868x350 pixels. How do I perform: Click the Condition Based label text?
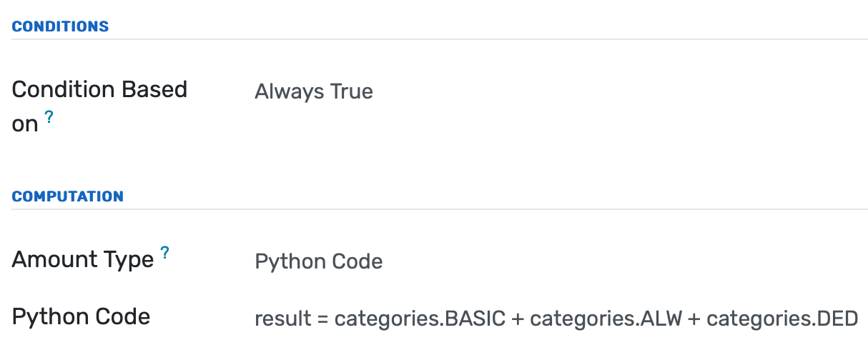coord(99,90)
